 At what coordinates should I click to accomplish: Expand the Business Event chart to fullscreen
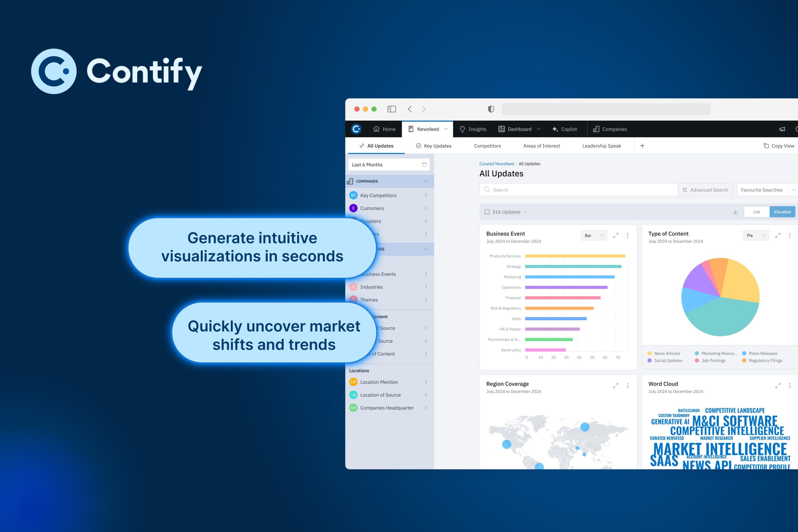pos(615,235)
